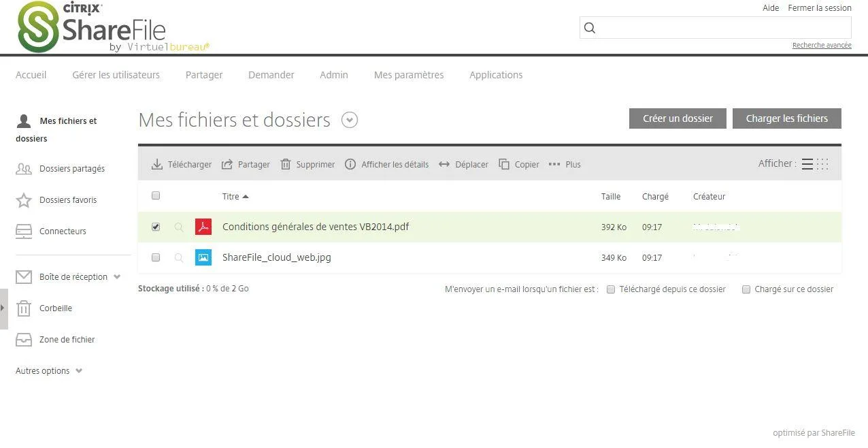Viewport: 868px width, 448px height.
Task: Sort by Créateur column header
Action: (709, 197)
